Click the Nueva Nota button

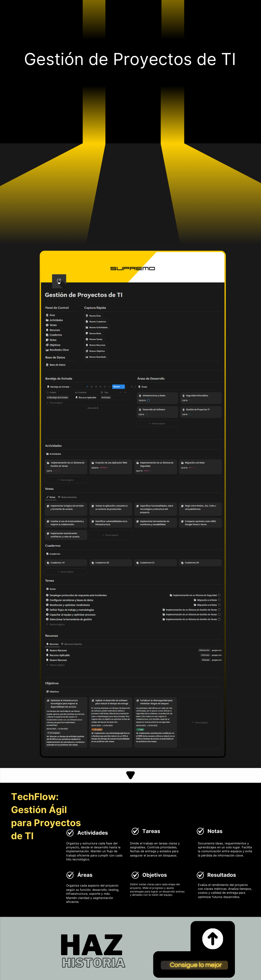(x=93, y=333)
